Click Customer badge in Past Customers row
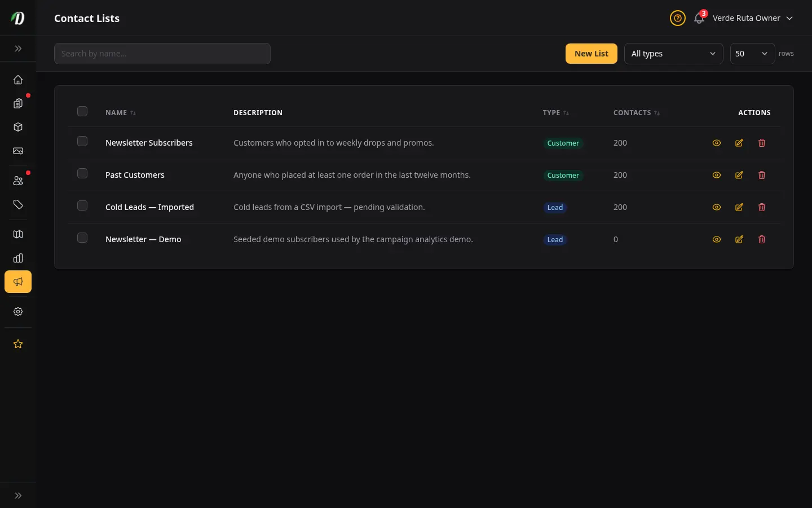Image resolution: width=812 pixels, height=508 pixels. (563, 176)
